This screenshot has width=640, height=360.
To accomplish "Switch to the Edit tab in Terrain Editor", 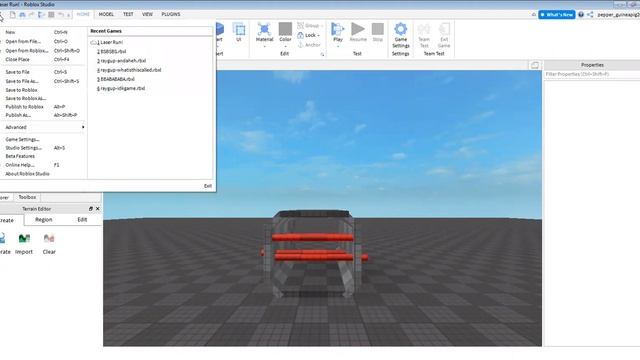I will coord(82,220).
